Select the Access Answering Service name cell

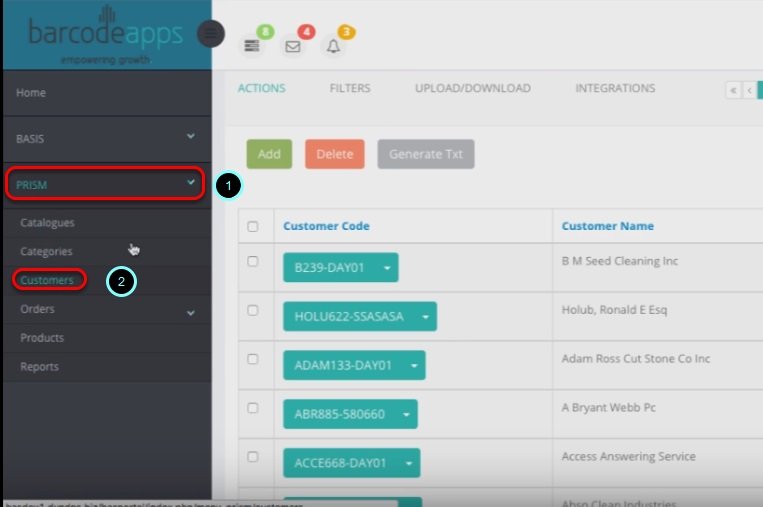pos(628,456)
